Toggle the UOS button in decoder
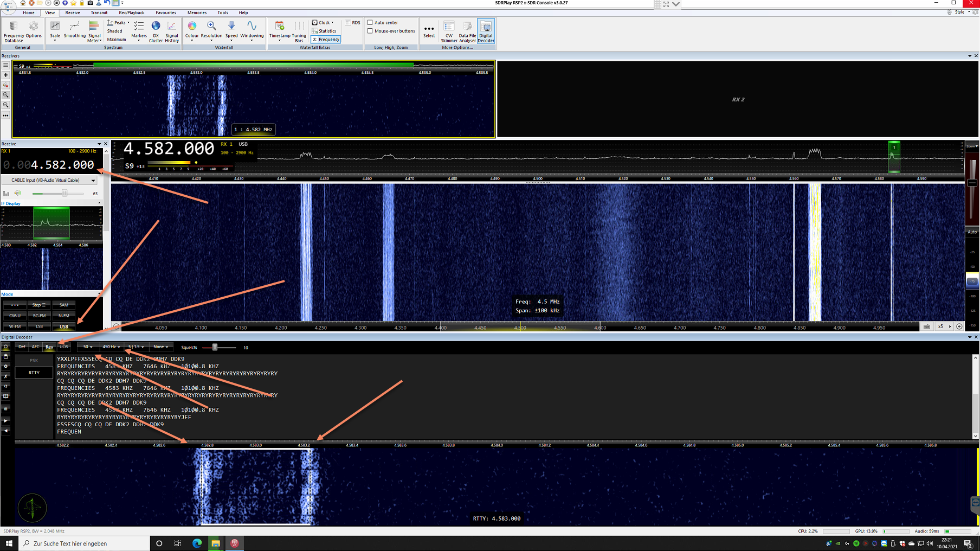 coord(64,347)
